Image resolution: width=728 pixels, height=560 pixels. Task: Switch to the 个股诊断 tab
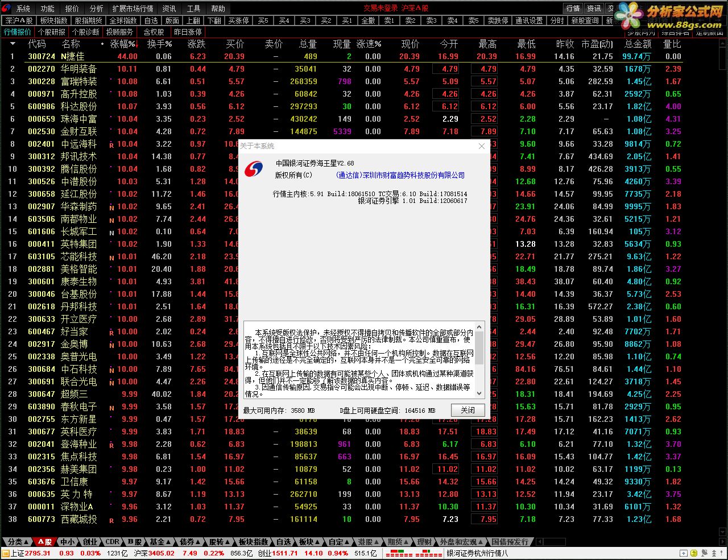86,32
